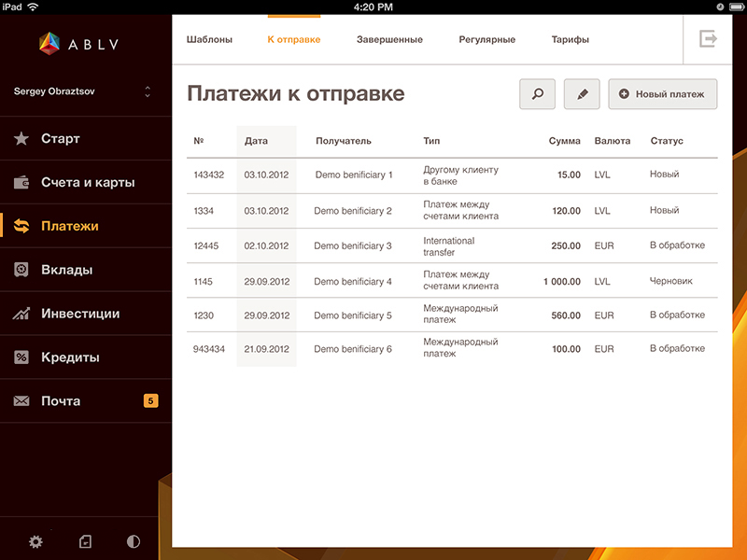Click the ABLV logo
Viewport: 747px width, 560px height.
point(79,44)
